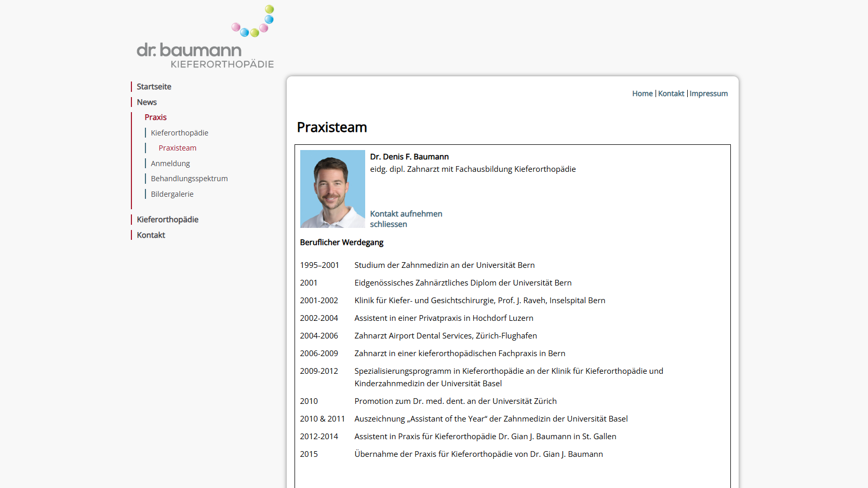Click the Beruflicher Werdegang heading

tap(341, 242)
